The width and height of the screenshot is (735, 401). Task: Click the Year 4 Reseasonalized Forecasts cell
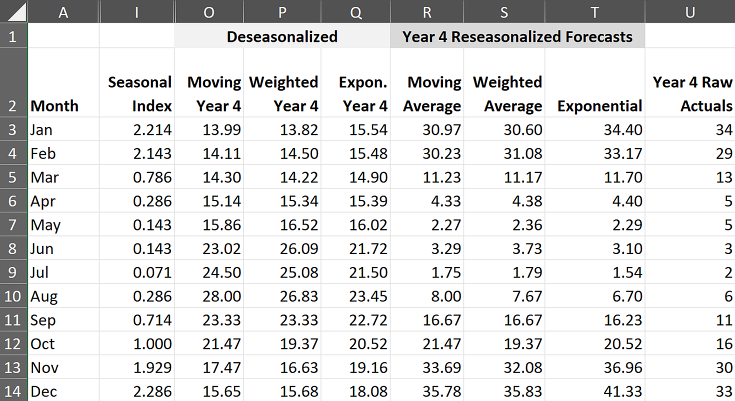pyautogui.click(x=517, y=36)
